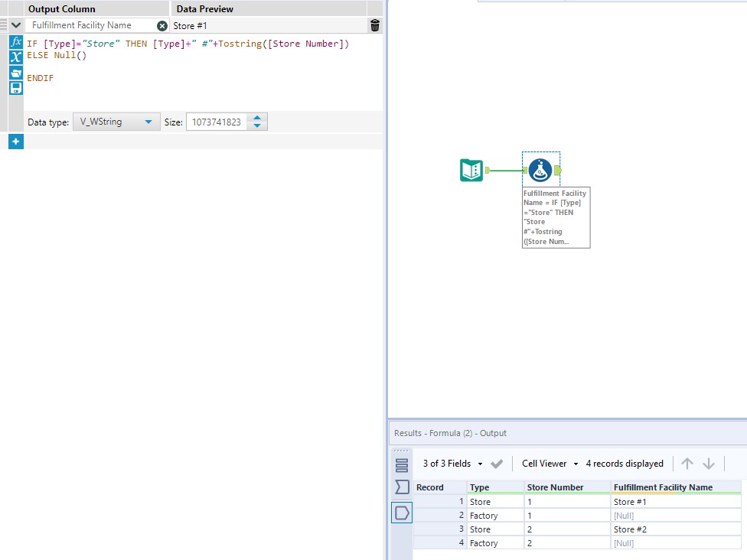The image size is (747, 560).
Task: Click the up arrow in the Results toolbar
Action: [687, 463]
